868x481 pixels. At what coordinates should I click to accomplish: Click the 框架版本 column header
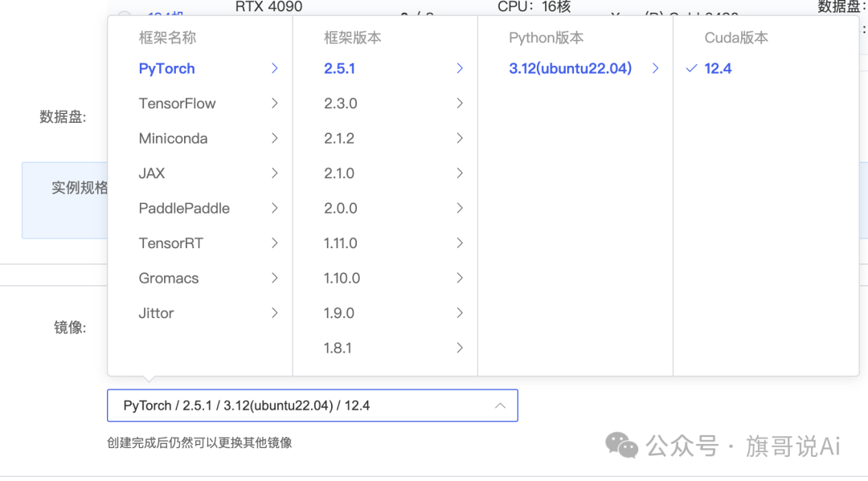(x=353, y=38)
